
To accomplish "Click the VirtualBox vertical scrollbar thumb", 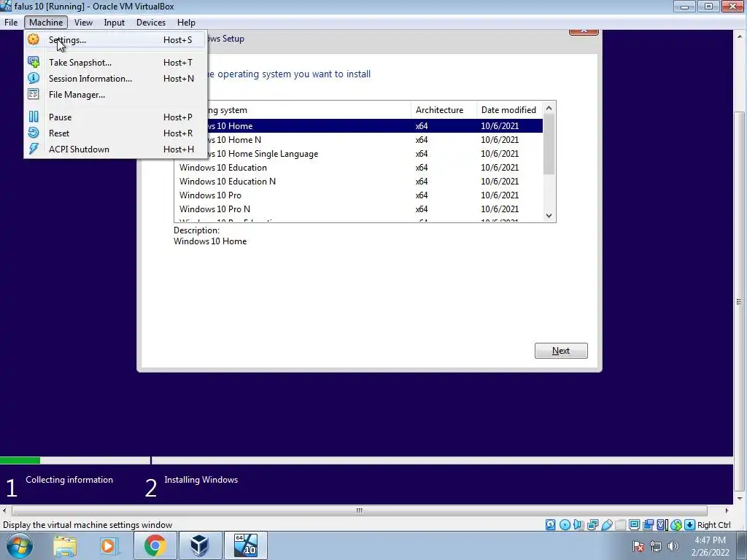I will 740,302.
